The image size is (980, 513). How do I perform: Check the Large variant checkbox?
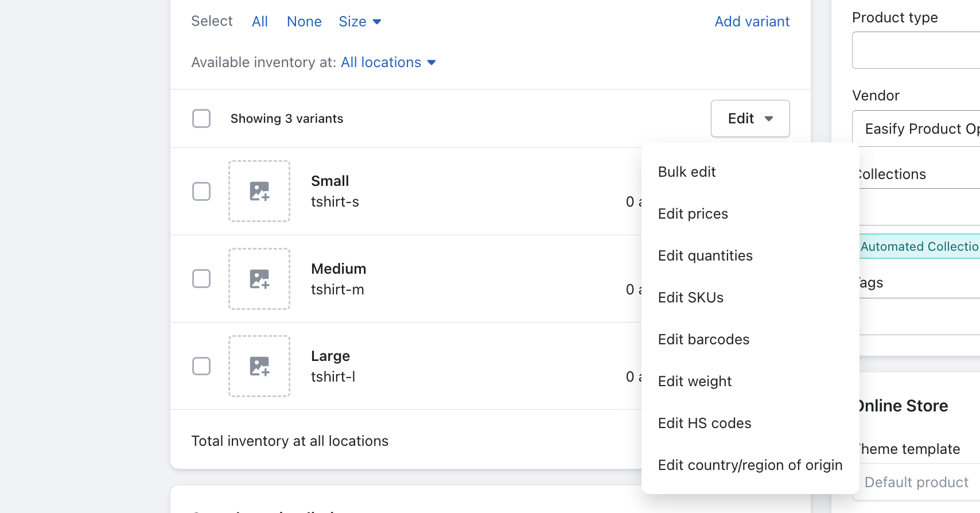(x=201, y=366)
